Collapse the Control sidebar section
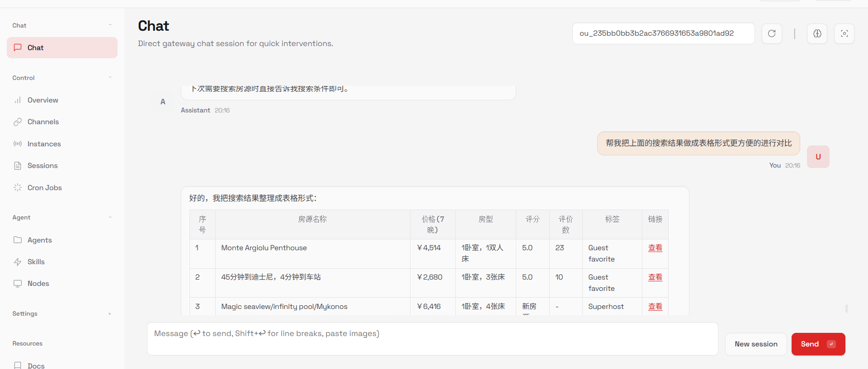This screenshot has height=369, width=868. [110, 78]
